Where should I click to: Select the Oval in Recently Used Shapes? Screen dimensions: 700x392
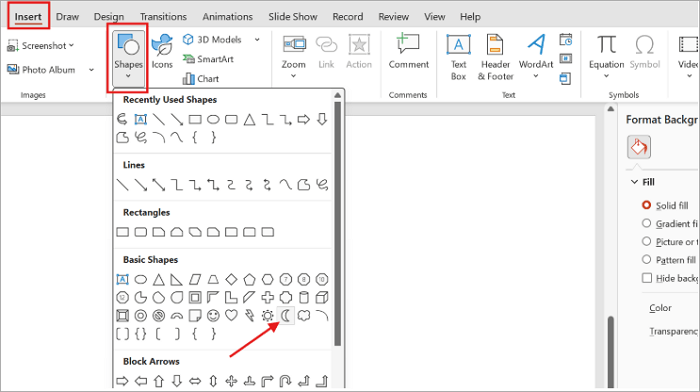[213, 119]
